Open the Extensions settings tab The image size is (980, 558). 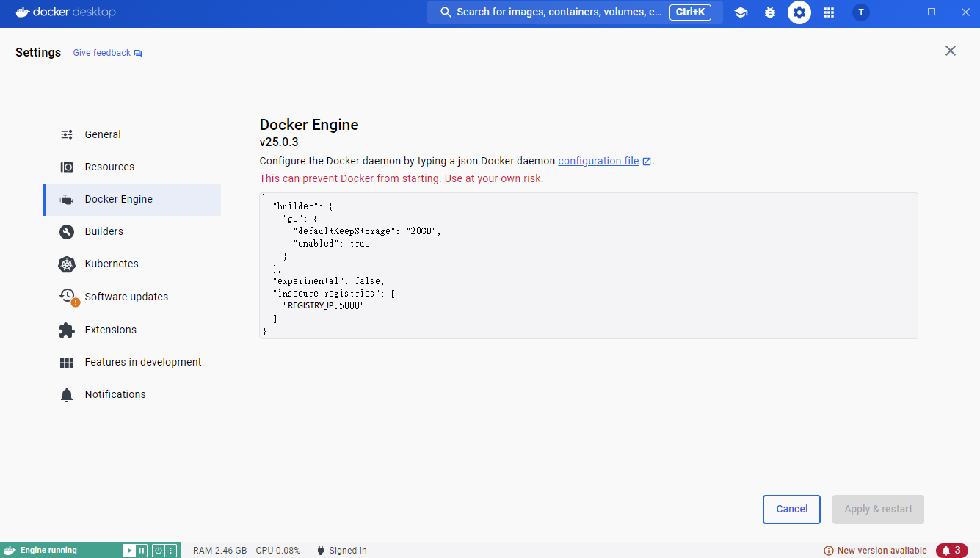(132, 330)
